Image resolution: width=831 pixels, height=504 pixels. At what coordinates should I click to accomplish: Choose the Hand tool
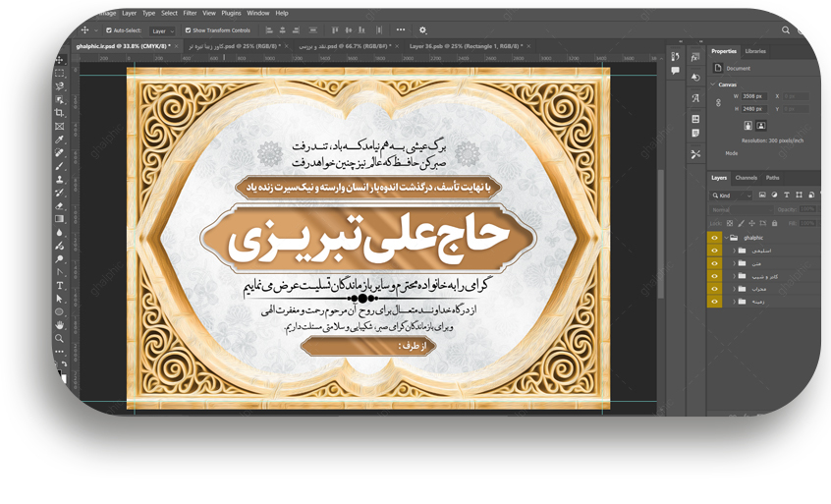(60, 325)
